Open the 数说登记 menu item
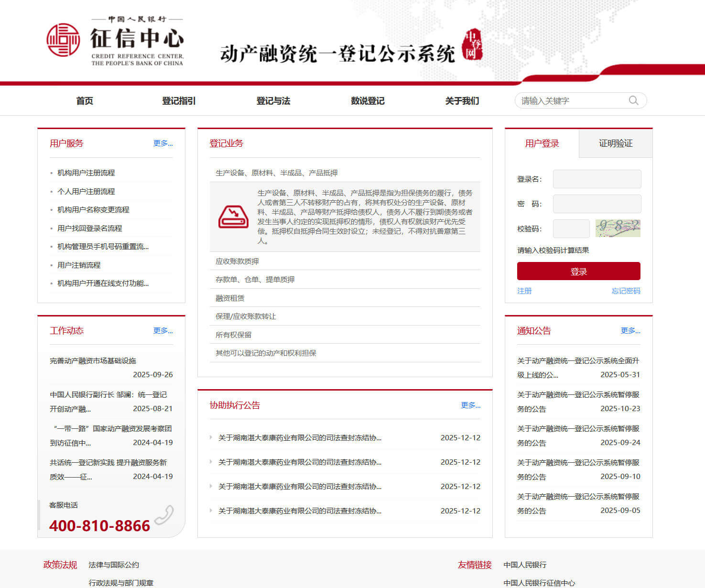The image size is (705, 588). [368, 100]
